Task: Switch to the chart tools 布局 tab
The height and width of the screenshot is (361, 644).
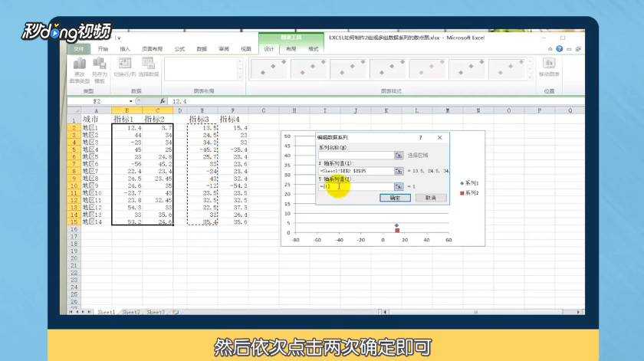Action: point(291,49)
